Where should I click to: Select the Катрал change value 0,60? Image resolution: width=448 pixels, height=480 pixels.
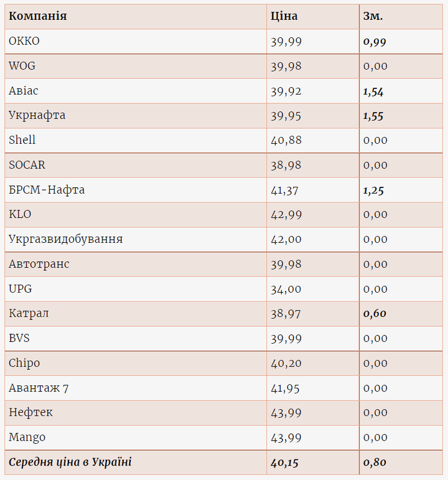[x=375, y=314]
